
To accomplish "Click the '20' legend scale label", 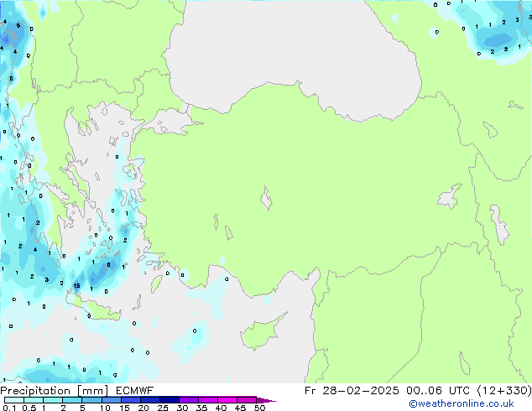I will click(143, 408).
